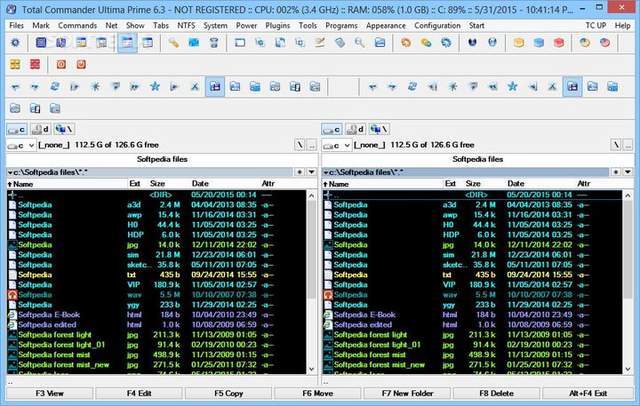
Task: Click the red cube icon in toolbar
Action: 559,42
